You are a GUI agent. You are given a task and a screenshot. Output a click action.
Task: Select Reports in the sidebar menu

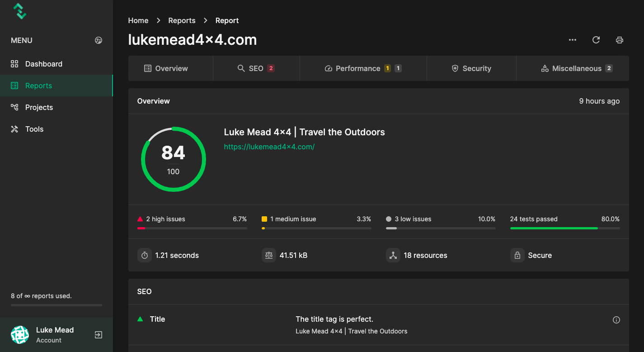click(56, 86)
